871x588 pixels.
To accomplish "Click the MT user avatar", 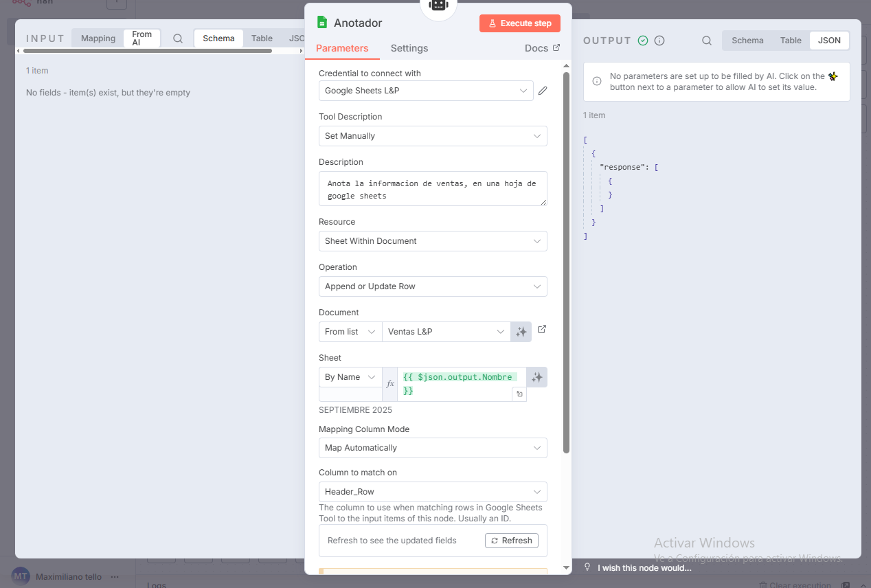I will pyautogui.click(x=21, y=576).
